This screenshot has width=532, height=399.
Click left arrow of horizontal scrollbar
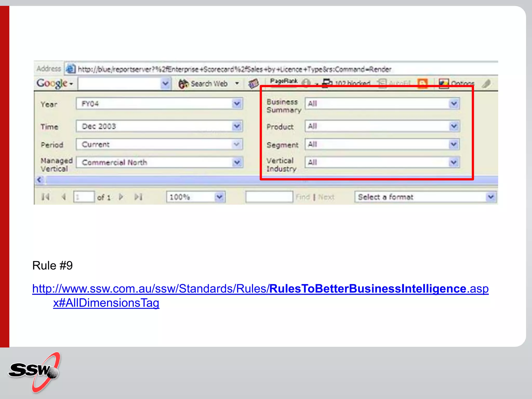pyautogui.click(x=39, y=180)
